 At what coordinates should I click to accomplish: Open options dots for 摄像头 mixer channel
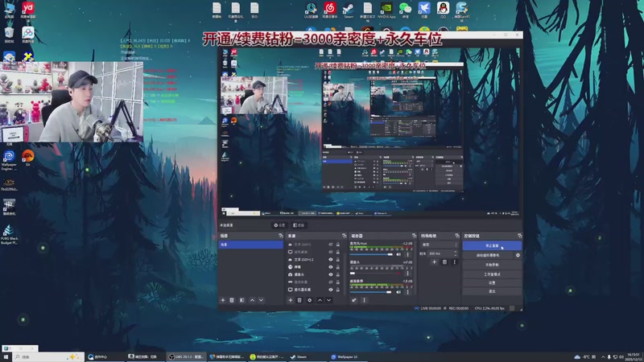[408, 273]
